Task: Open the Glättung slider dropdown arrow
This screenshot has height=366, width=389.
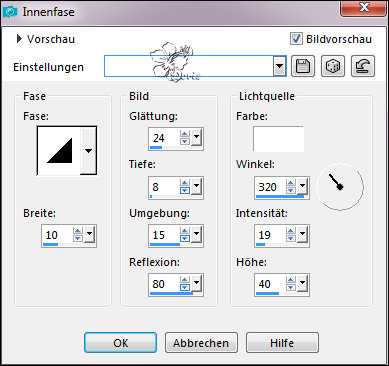Action: click(x=196, y=137)
